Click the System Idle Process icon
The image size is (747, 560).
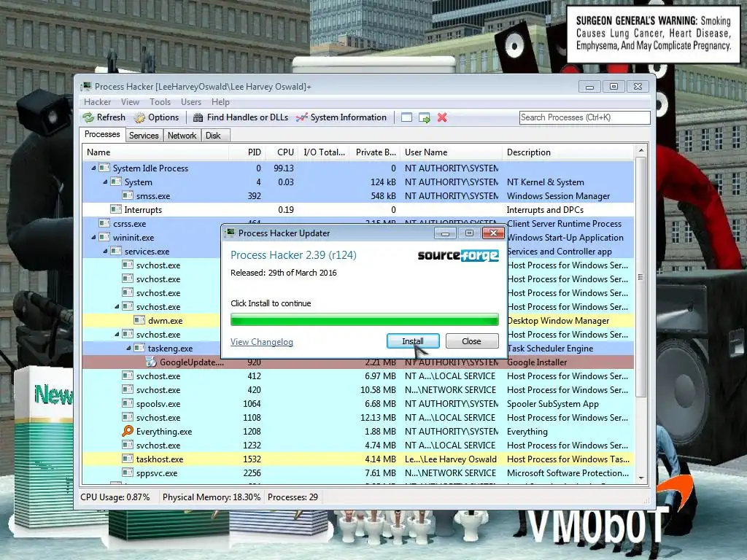click(x=104, y=168)
